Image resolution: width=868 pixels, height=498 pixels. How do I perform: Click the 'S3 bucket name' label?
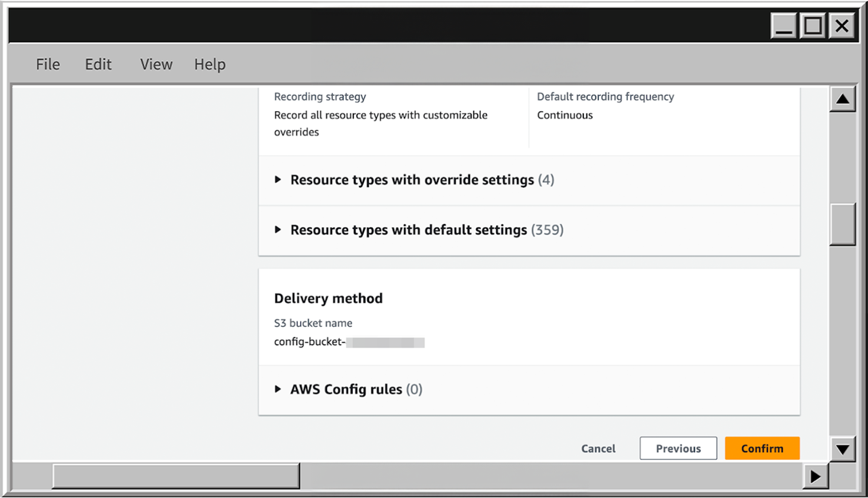[313, 323]
